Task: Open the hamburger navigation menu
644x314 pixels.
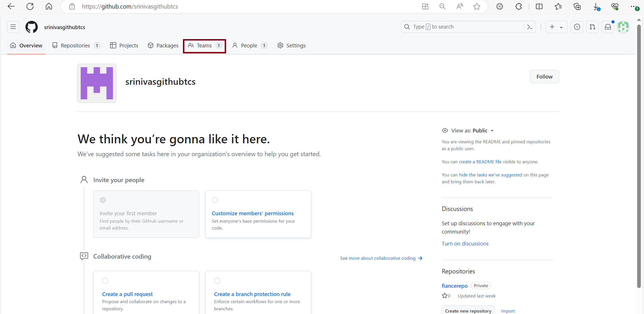Action: [x=13, y=27]
